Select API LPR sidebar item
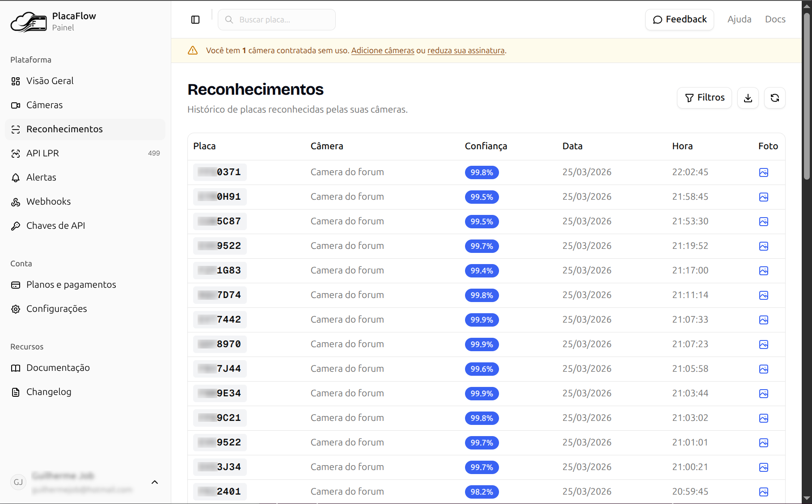The image size is (812, 504). tap(42, 153)
